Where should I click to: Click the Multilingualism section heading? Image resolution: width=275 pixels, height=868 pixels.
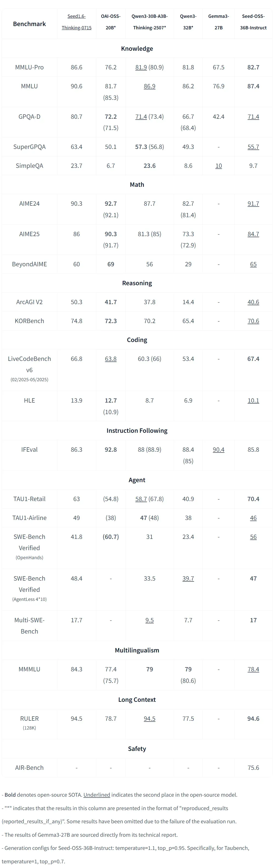137,650
